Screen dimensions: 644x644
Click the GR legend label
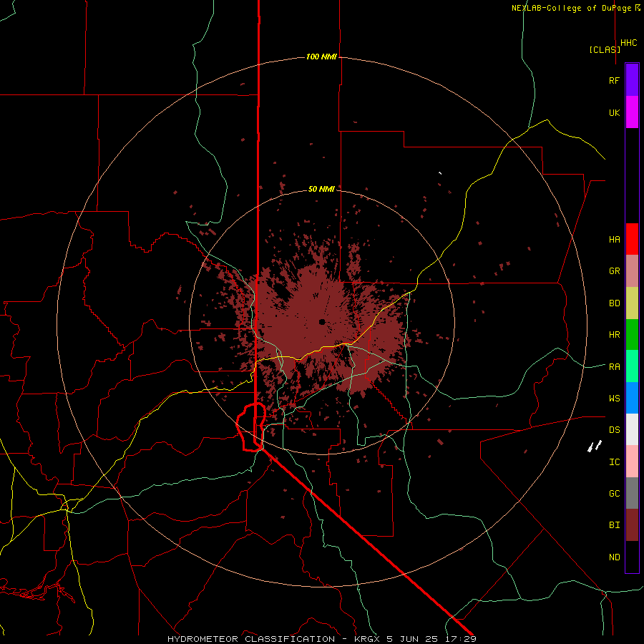615,271
